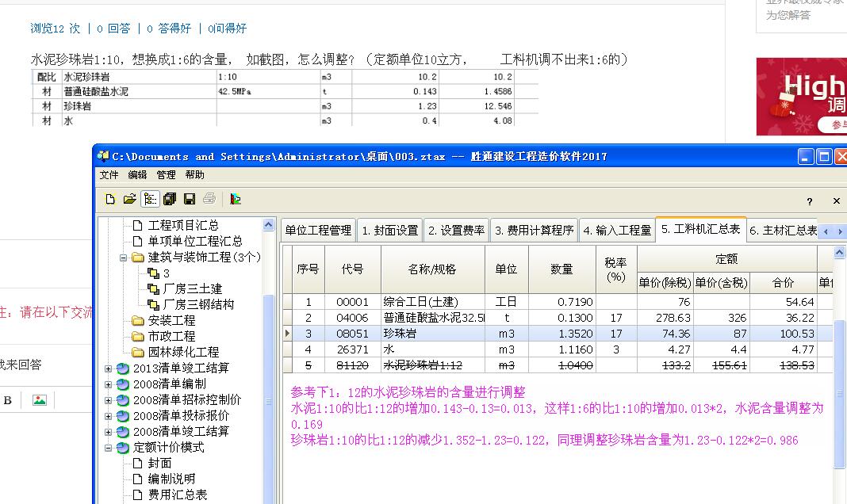Click the 2013清单竣工结算 globe icon
The width and height of the screenshot is (847, 504).
(123, 368)
